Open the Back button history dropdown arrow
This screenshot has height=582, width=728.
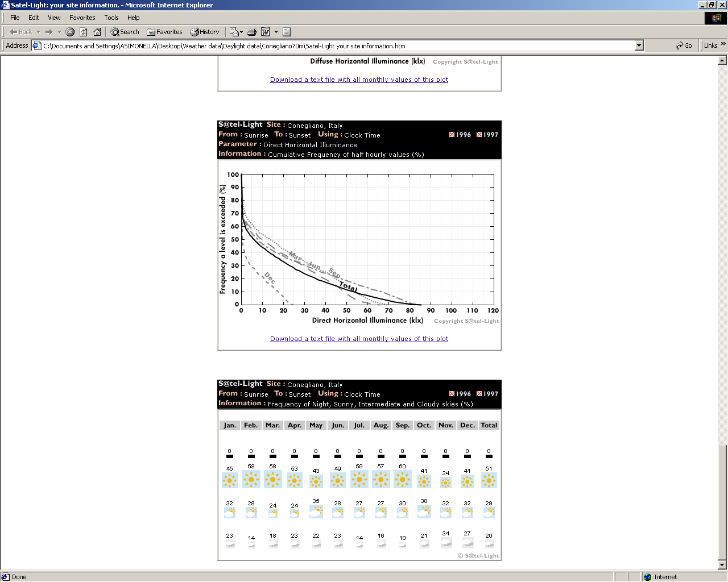coord(39,32)
